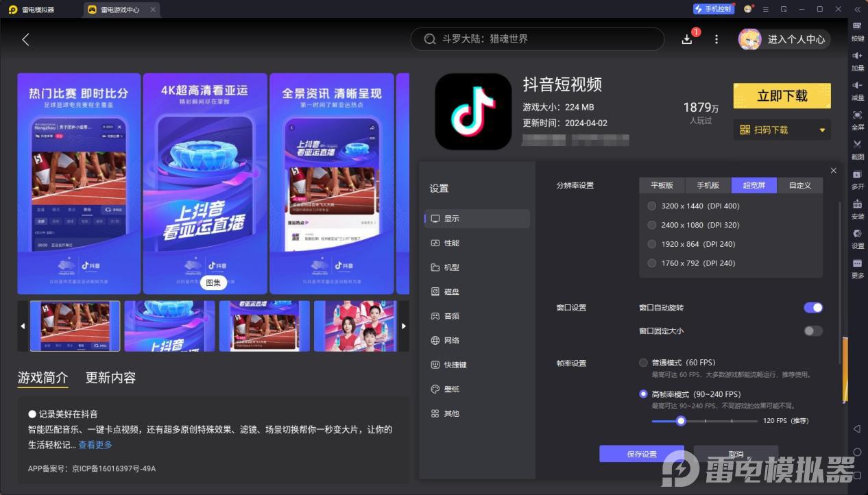This screenshot has width=868, height=495.
Task: Click the Android back triangle button
Action: coord(857,428)
